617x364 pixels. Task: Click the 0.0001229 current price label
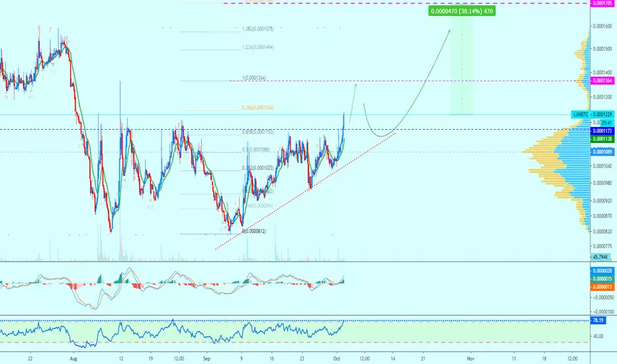click(x=602, y=114)
